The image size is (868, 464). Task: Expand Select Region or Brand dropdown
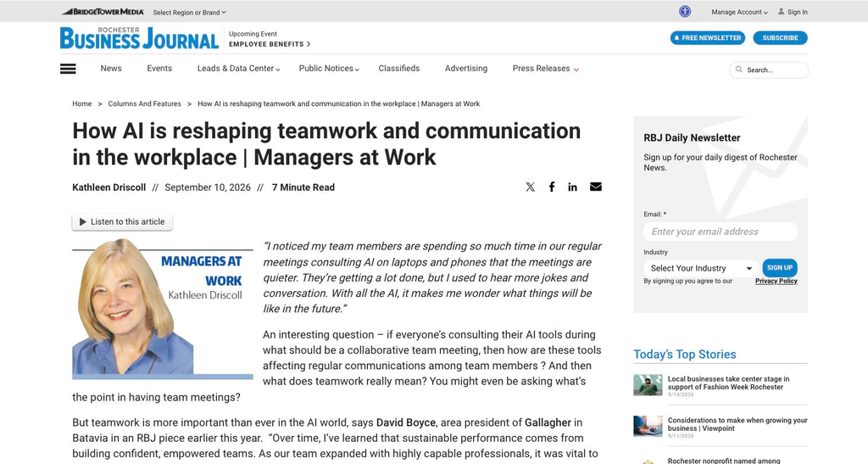tap(189, 12)
